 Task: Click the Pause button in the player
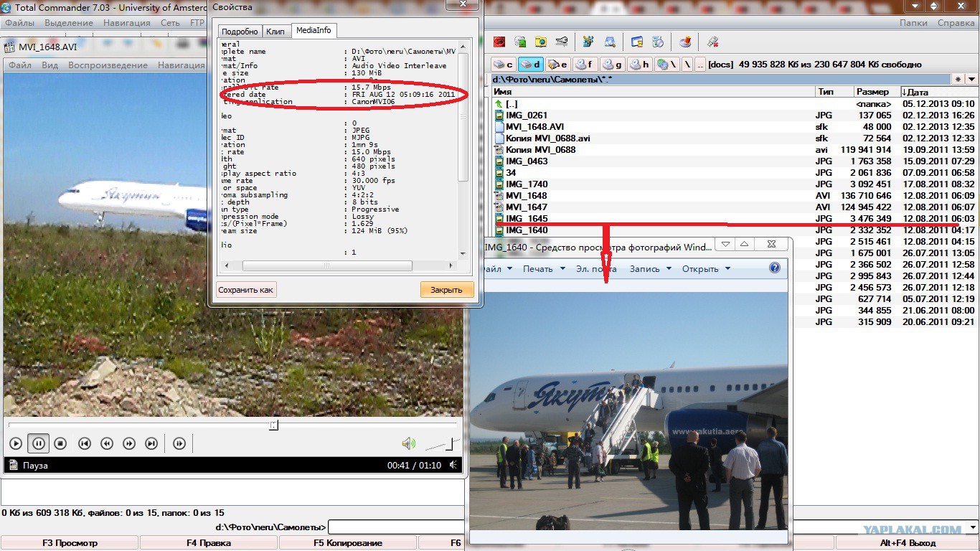(39, 443)
